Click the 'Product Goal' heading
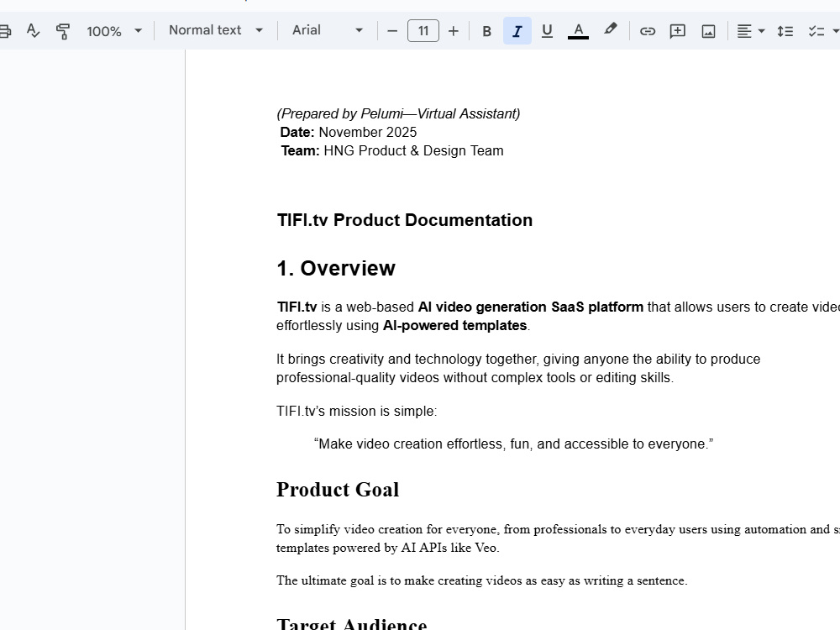840x630 pixels. [338, 490]
